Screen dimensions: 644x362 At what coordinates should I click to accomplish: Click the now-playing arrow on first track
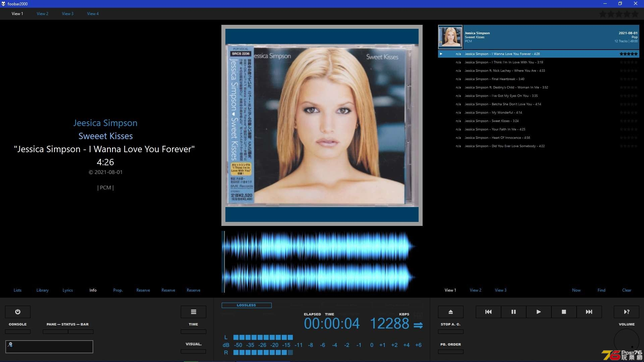tap(441, 54)
